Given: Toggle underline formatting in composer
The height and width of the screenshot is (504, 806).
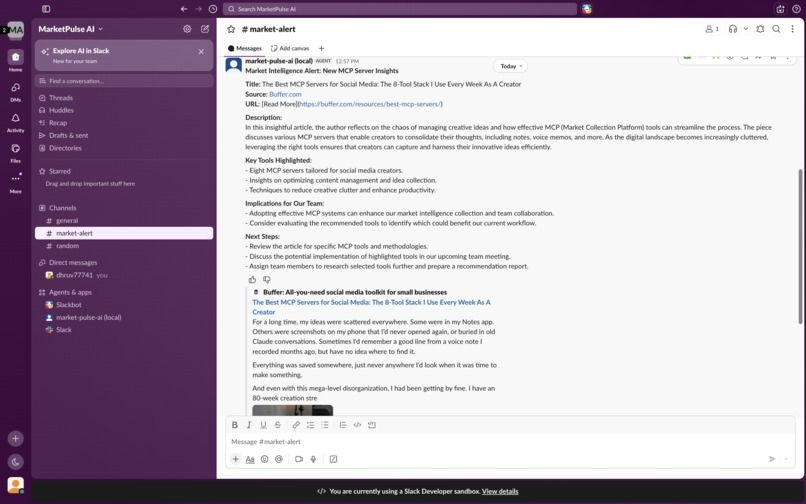Looking at the screenshot, I should click(263, 425).
